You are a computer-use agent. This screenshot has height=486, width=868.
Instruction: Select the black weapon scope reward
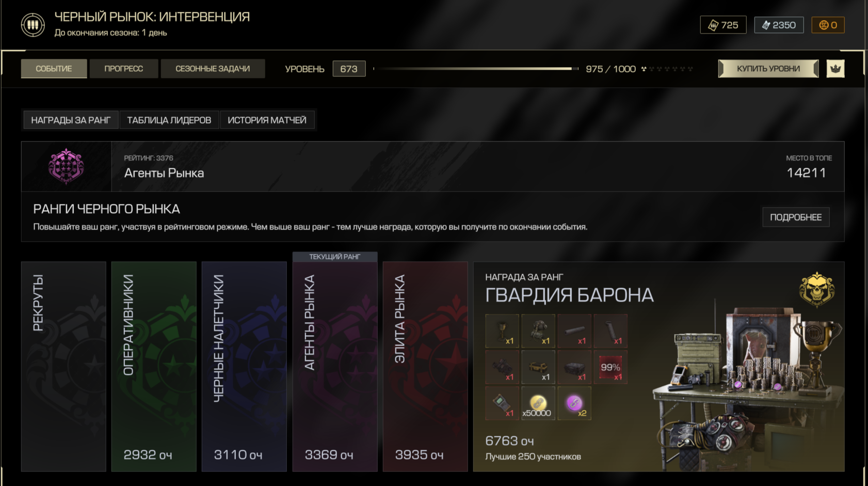502,367
